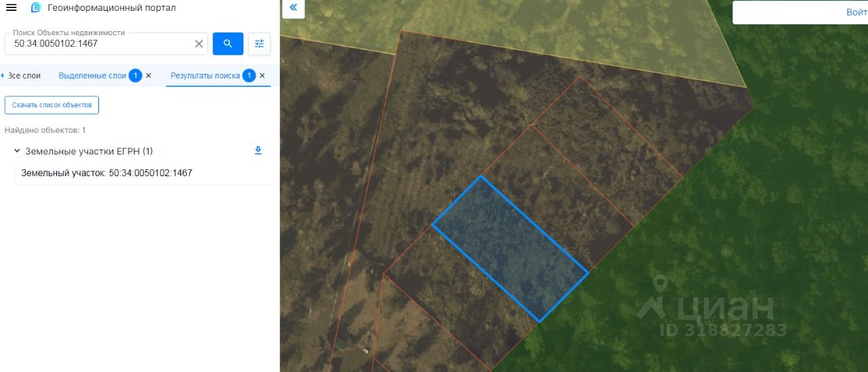Close the Выделенные слои tab
Image resolution: width=868 pixels, height=372 pixels.
pyautogui.click(x=149, y=75)
